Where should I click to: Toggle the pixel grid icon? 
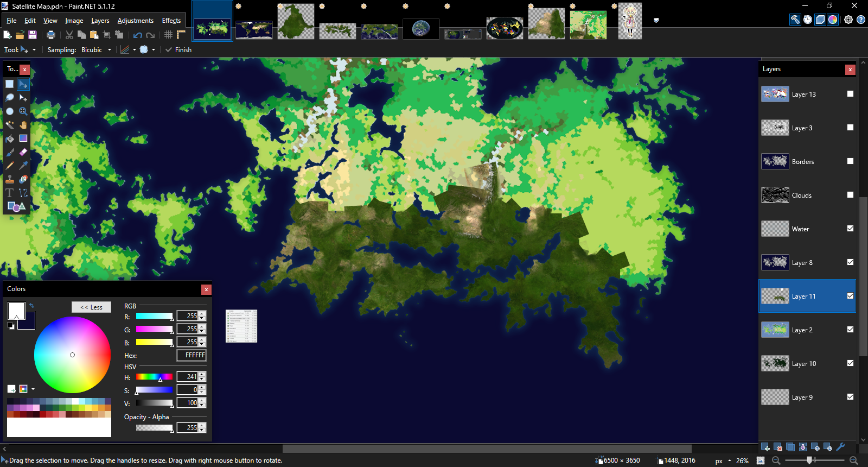point(169,35)
